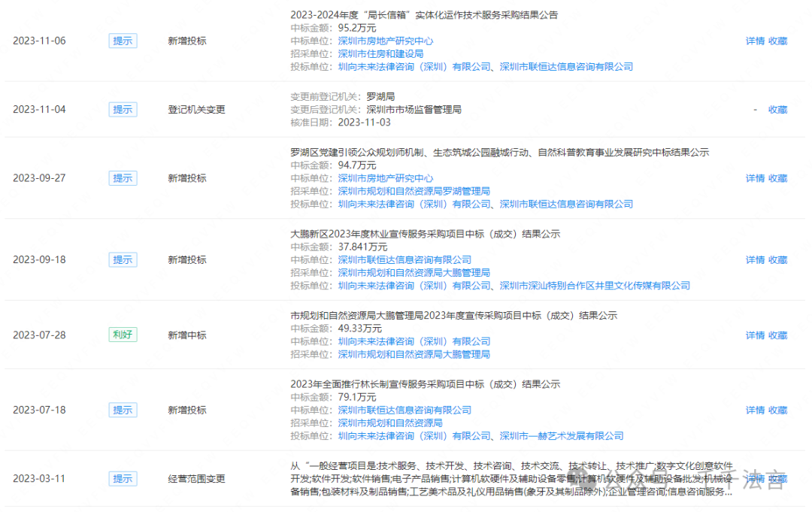Viewport: 812px width, 512px height.
Task: Select the bid amount 37.841万元
Action: tap(362, 247)
